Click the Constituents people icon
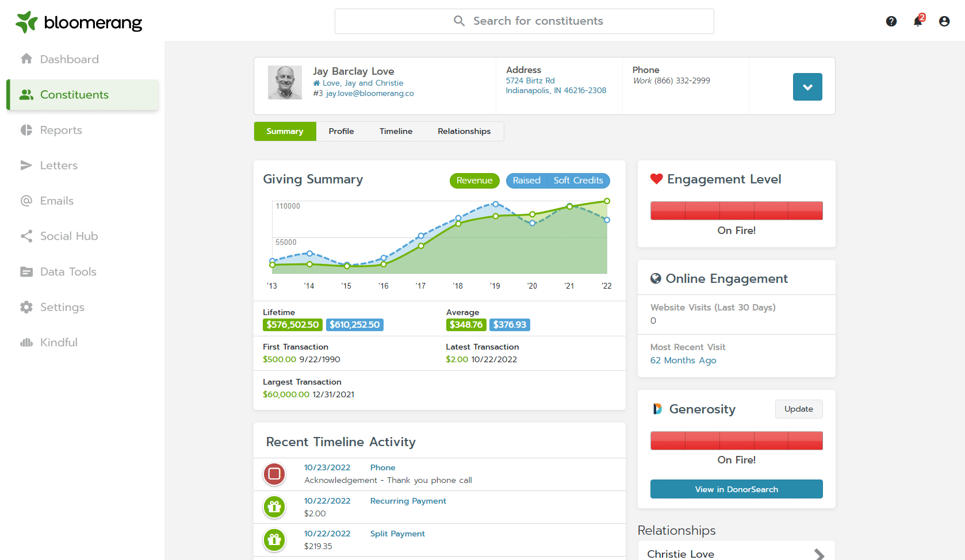 [26, 94]
